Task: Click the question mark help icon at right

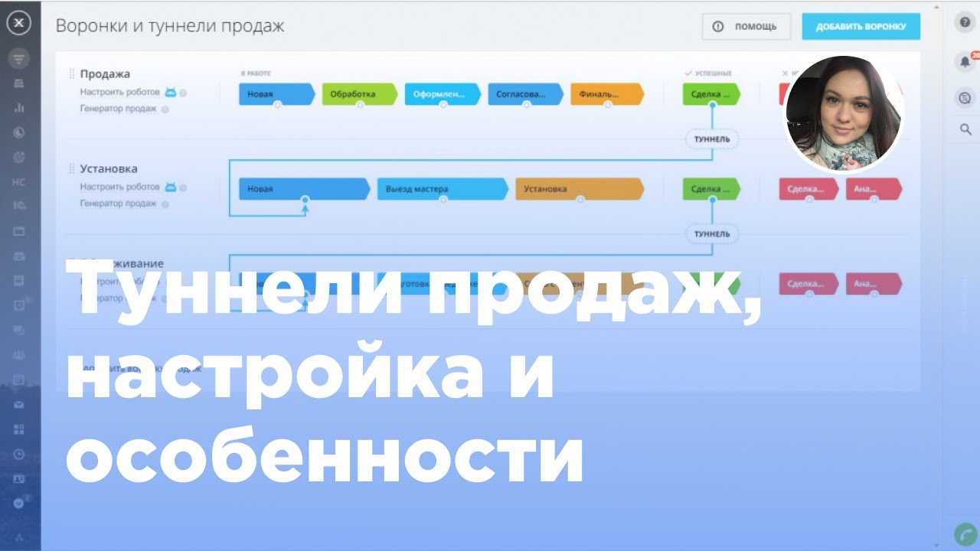Action: (x=965, y=22)
